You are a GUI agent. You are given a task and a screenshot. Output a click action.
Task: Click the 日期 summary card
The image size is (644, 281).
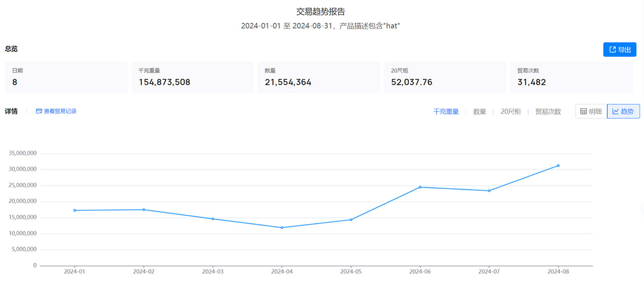click(66, 78)
